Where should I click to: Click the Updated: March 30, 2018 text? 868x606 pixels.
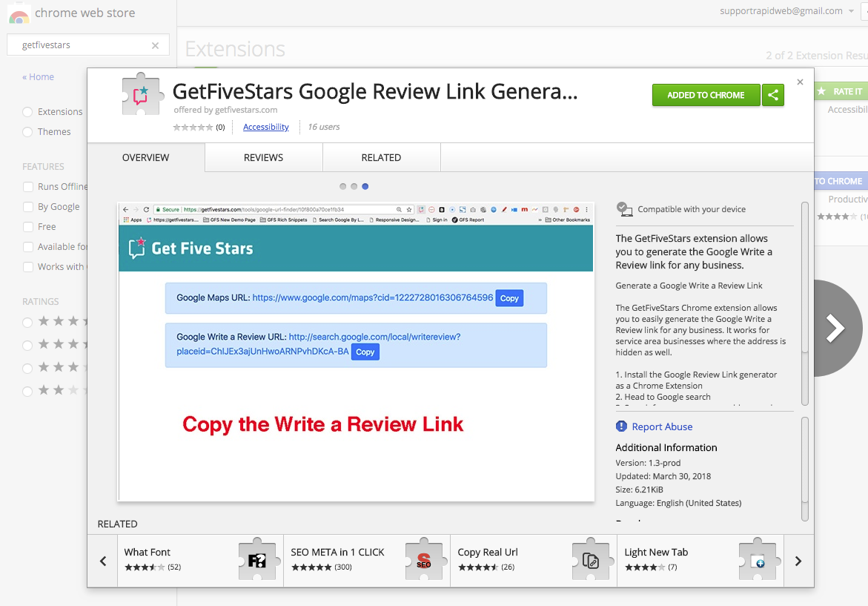[663, 476]
